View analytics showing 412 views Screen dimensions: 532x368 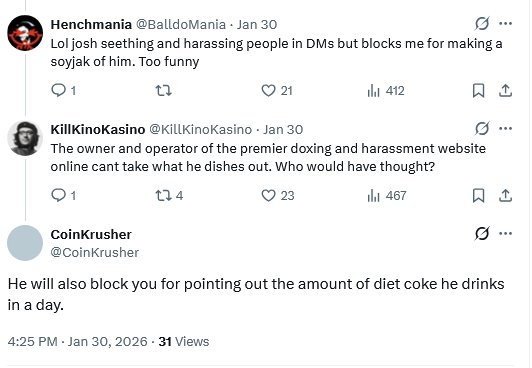pyautogui.click(x=386, y=91)
